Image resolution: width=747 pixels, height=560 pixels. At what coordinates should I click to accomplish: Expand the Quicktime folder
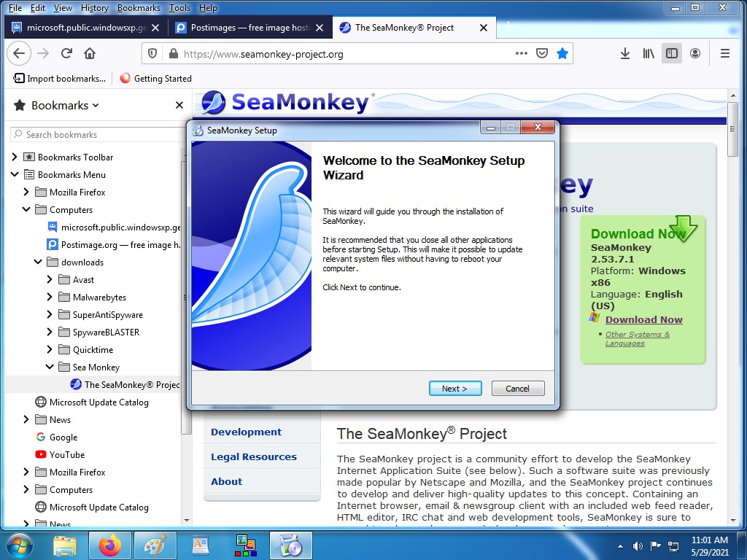coord(50,349)
